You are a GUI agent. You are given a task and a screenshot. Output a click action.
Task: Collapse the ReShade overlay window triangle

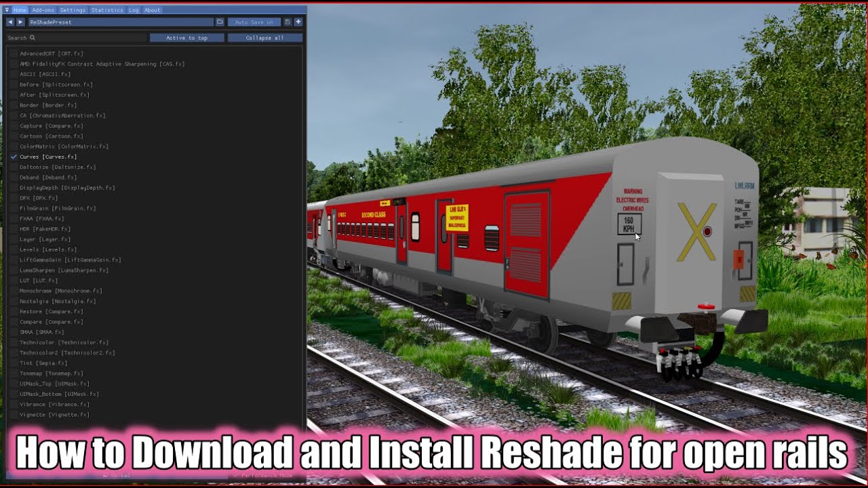(7, 10)
